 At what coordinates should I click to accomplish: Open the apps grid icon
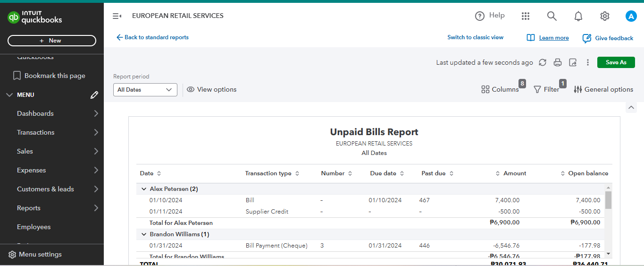pyautogui.click(x=526, y=16)
